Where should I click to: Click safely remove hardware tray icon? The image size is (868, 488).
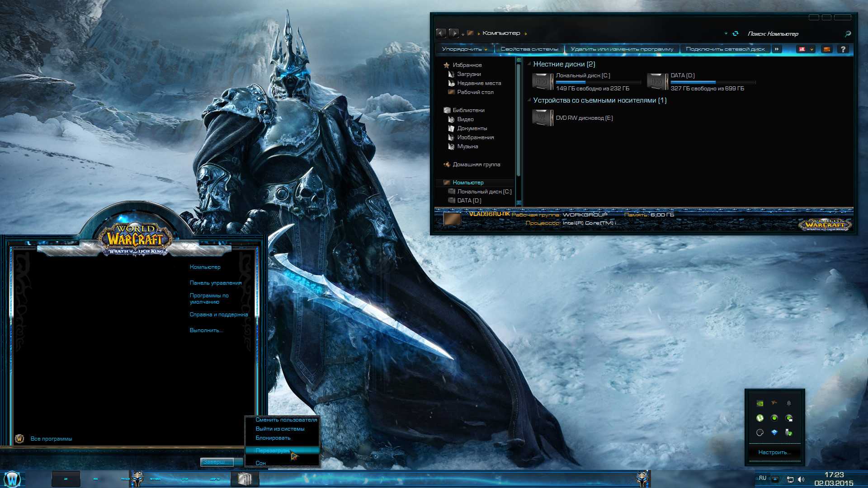pyautogui.click(x=789, y=432)
